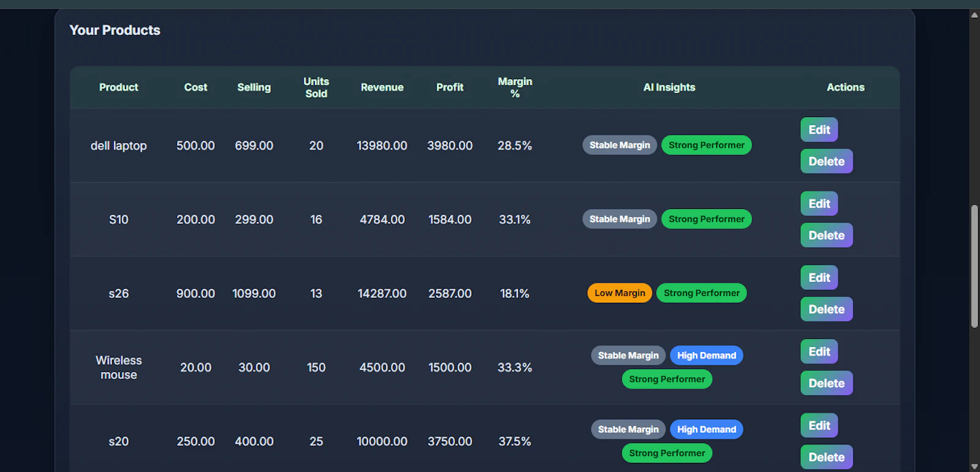Viewport: 980px width, 472px height.
Task: Click Strong Performer badge in s26 row
Action: pyautogui.click(x=702, y=293)
